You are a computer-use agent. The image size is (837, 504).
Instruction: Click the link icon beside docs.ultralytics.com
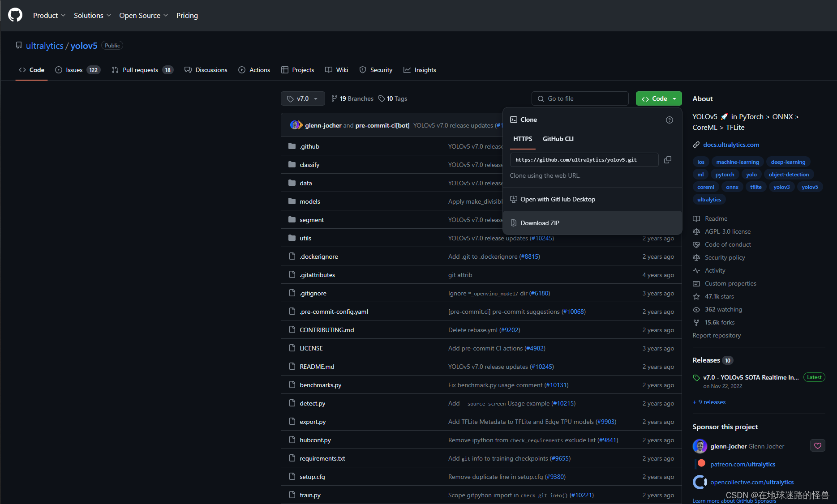pyautogui.click(x=696, y=145)
